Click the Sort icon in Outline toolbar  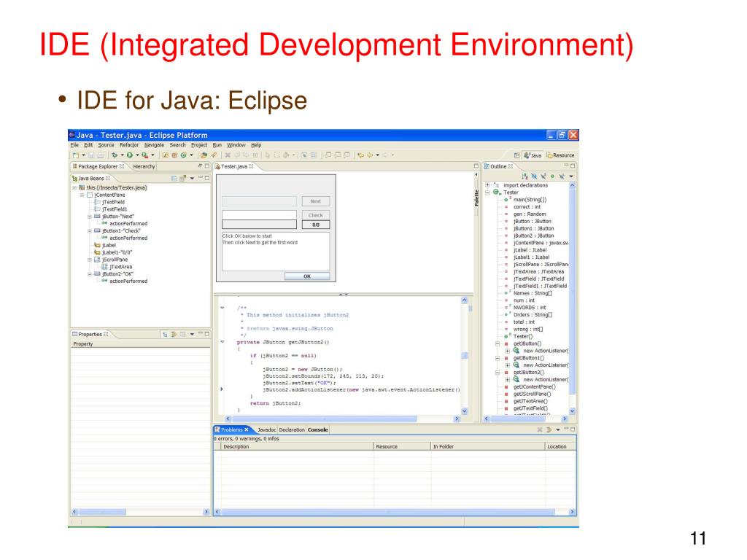pyautogui.click(x=525, y=176)
